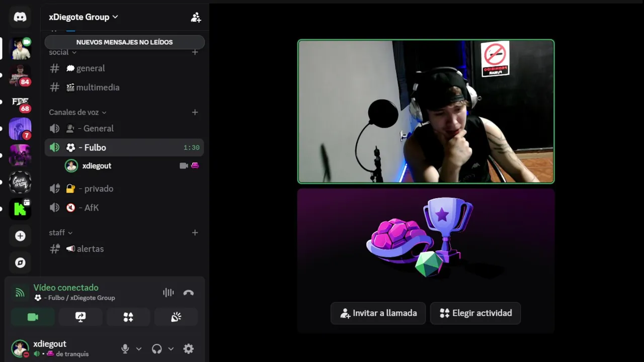Open the round black-and-white logo server icon
This screenshot has width=644, height=362.
coord(20,182)
